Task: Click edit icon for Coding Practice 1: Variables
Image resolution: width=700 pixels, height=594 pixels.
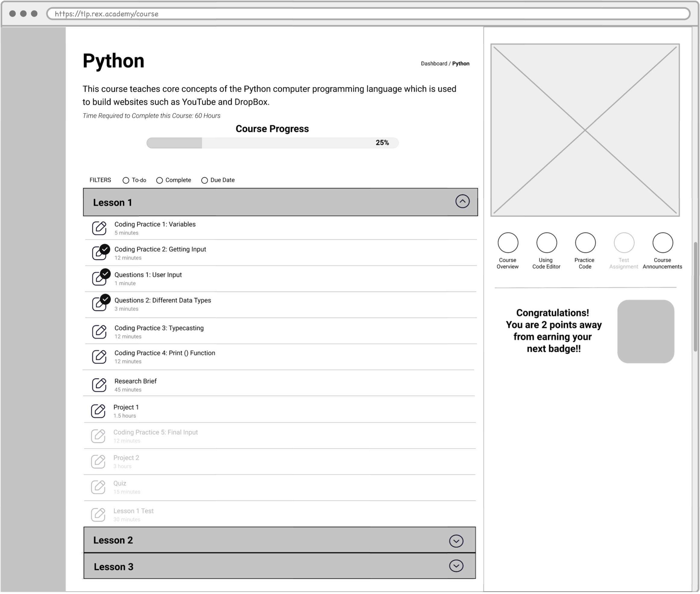Action: pyautogui.click(x=99, y=228)
